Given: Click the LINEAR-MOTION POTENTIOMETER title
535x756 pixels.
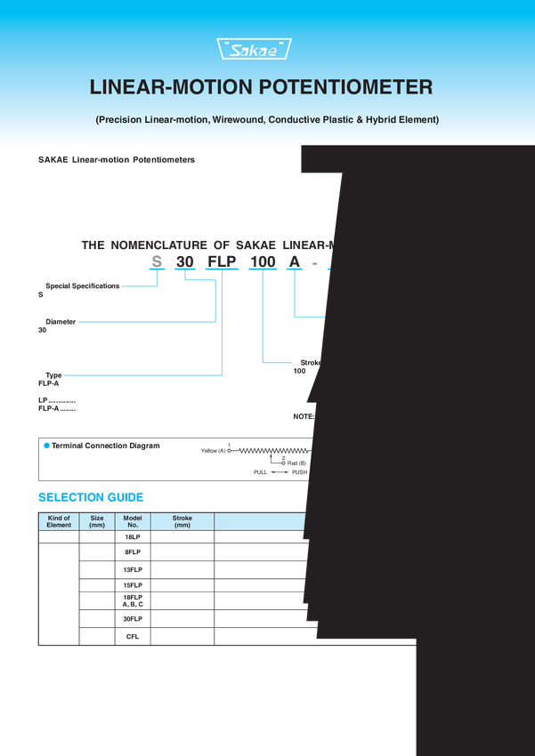Looking at the screenshot, I should pos(261,87).
